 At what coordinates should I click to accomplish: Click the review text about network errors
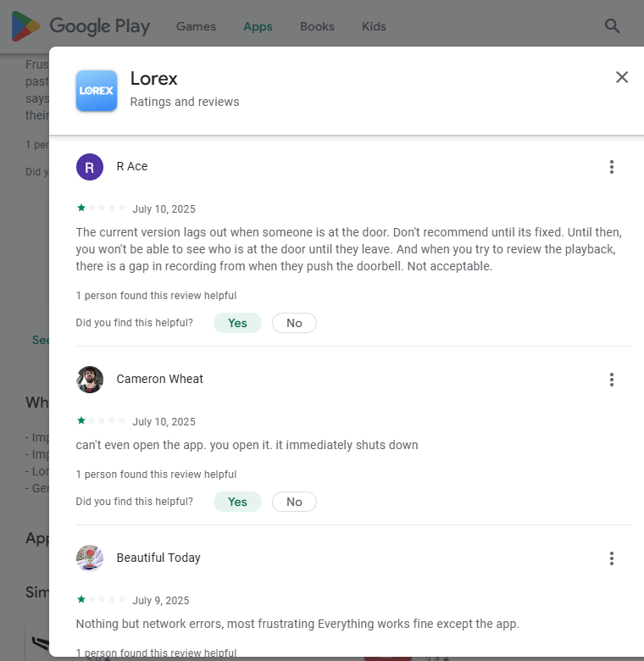tap(297, 624)
